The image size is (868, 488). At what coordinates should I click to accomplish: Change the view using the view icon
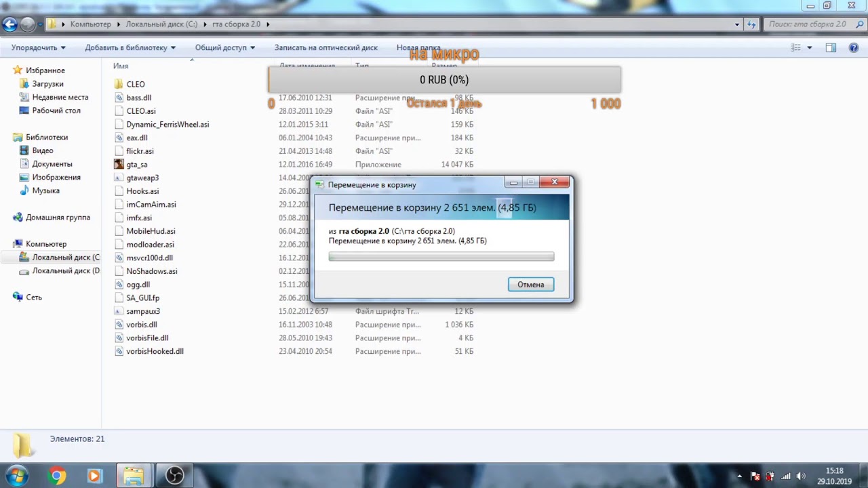[x=796, y=48]
